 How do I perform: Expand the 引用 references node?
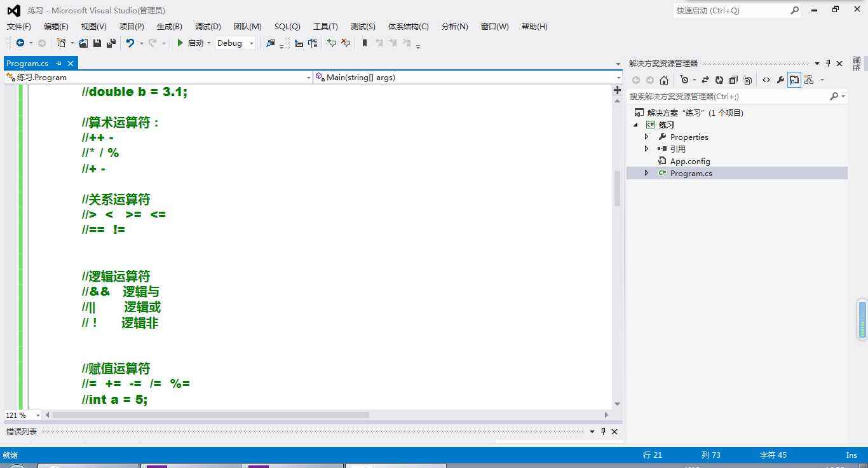[647, 149]
